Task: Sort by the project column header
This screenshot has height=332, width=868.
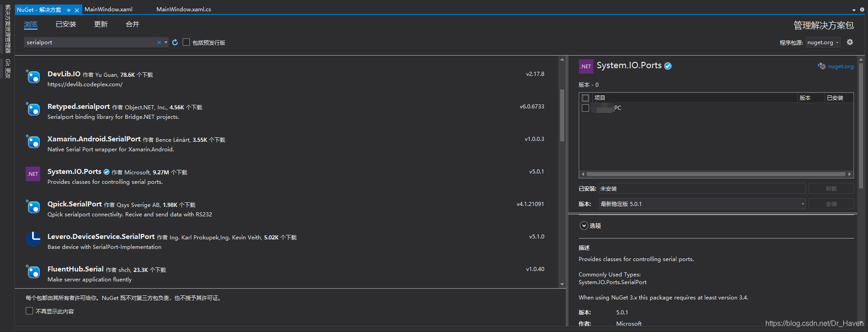Action: pyautogui.click(x=694, y=98)
